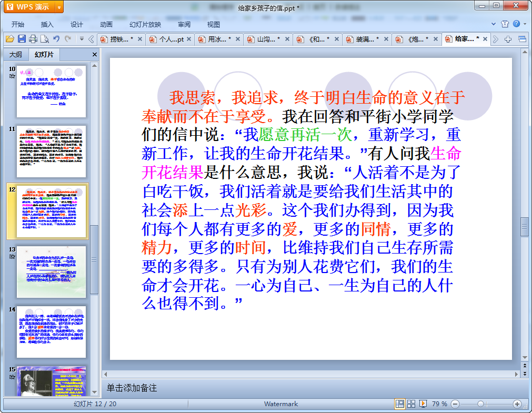Close the 装满... document tab
Image resolution: width=532 pixels, height=413 pixels.
click(x=386, y=39)
